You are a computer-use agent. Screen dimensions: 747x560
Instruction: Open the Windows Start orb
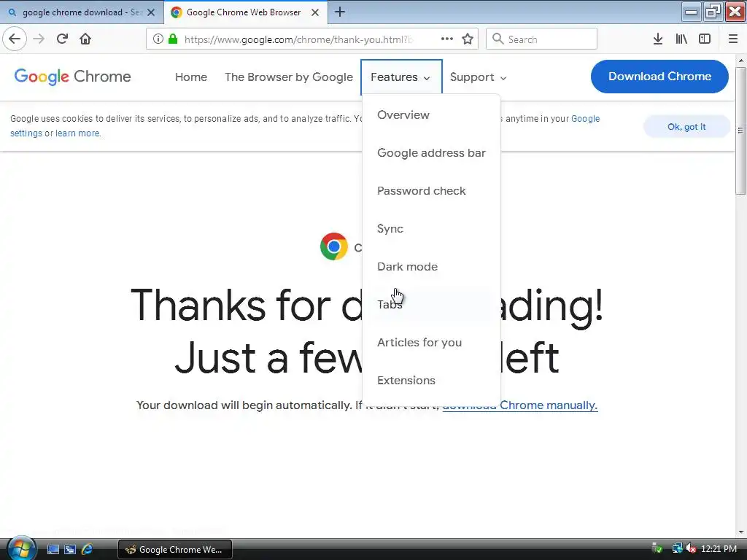[x=20, y=548]
